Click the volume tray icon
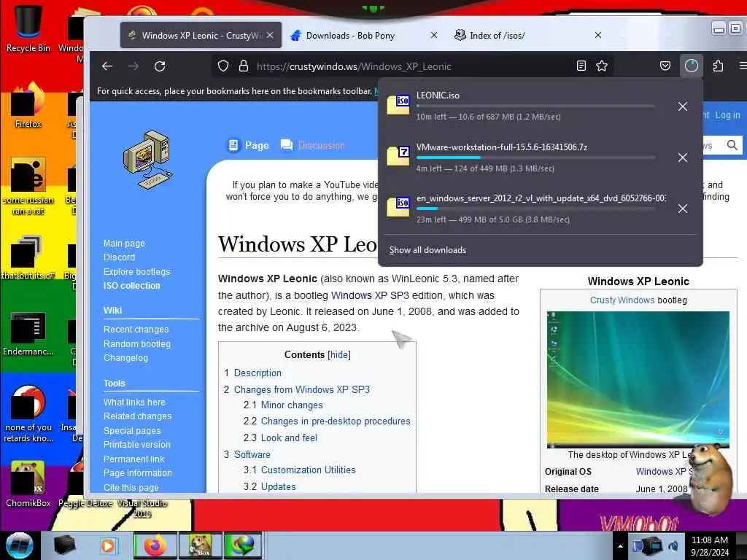Image resolution: width=747 pixels, height=560 pixels. click(673, 546)
